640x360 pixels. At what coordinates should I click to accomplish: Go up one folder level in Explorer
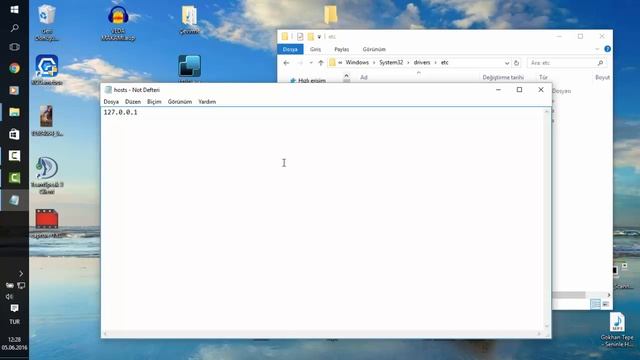coord(321,63)
